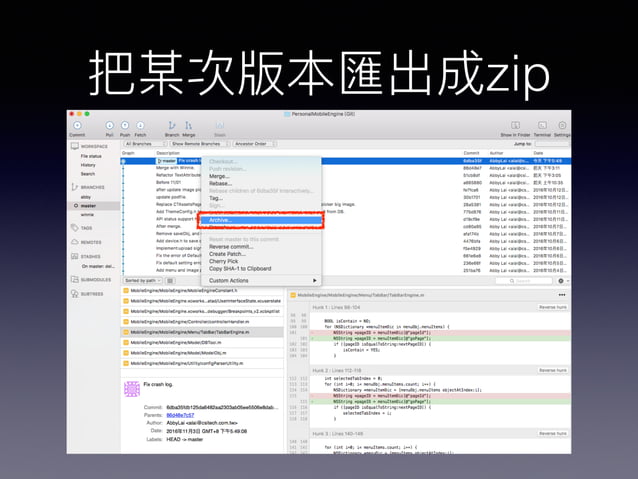Choose Merge... in the context menu
The image size is (638, 479).
[x=261, y=176]
